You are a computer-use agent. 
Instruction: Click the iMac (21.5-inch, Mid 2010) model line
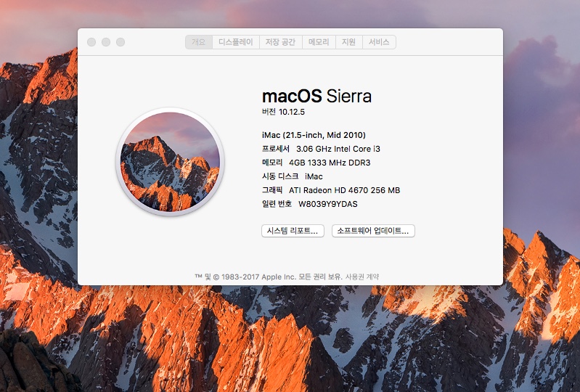[314, 135]
